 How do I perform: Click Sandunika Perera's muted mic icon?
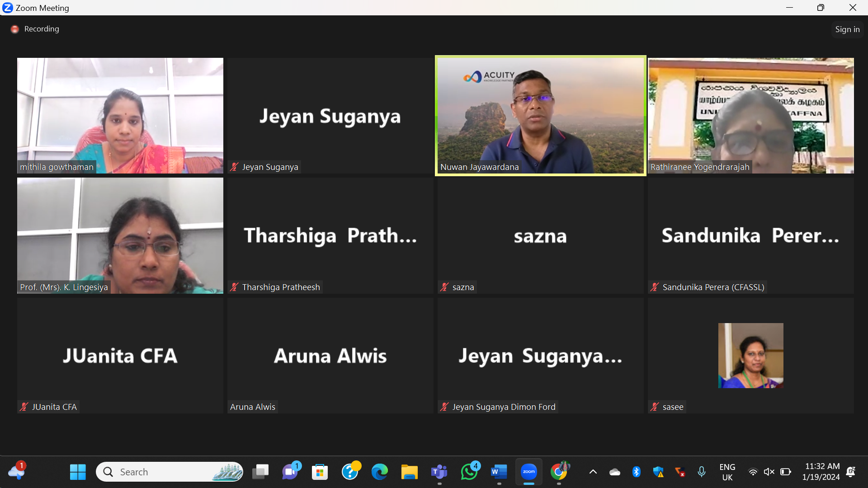coord(654,287)
